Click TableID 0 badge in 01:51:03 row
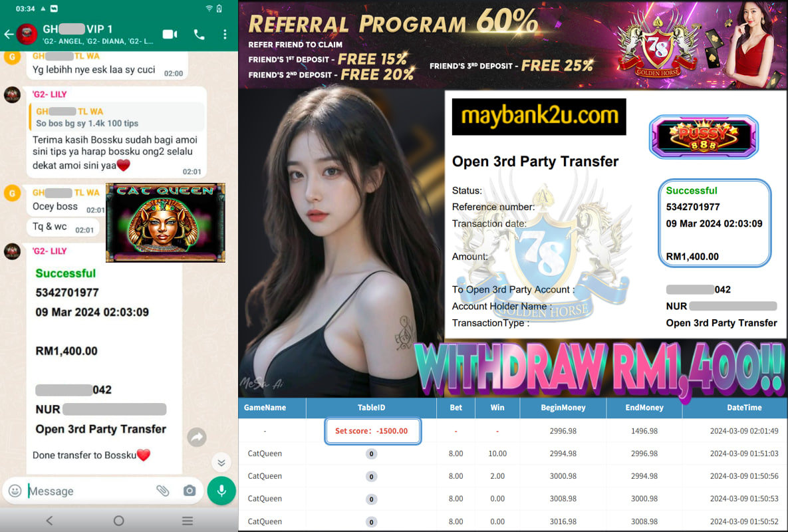The width and height of the screenshot is (788, 532). point(371,454)
